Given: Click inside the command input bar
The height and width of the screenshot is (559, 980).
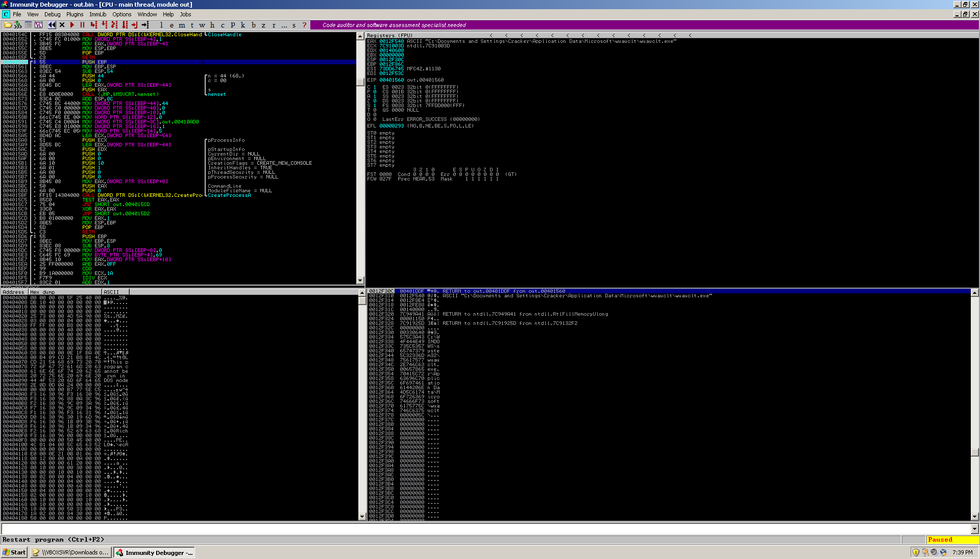Looking at the screenshot, I should (486, 529).
